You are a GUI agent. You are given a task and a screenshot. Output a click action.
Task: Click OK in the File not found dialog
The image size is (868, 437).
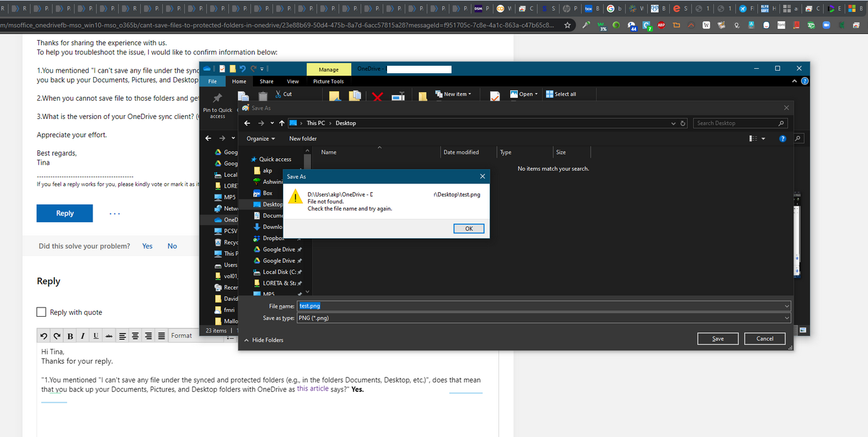point(469,229)
